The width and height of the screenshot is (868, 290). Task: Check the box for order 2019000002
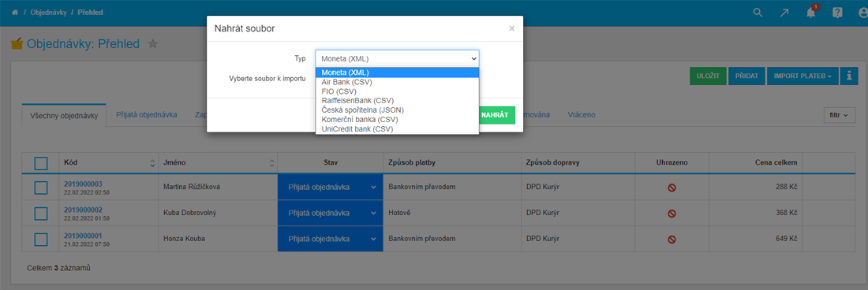[41, 214]
